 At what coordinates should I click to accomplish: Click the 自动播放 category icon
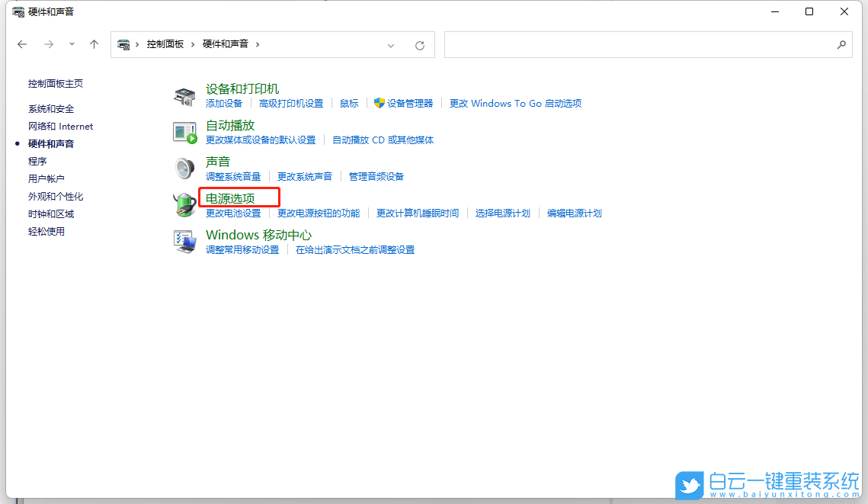pos(184,131)
